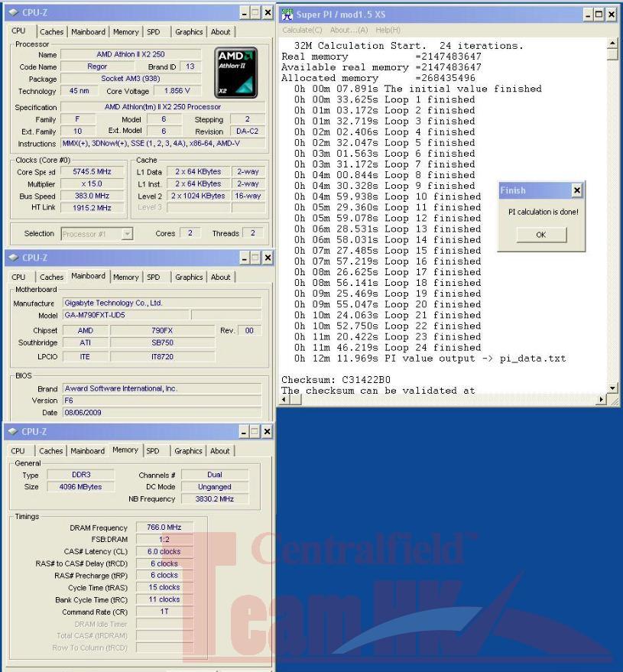This screenshot has height=672, width=623.
Task: Click the Southbridge value SB750
Action: pyautogui.click(x=162, y=342)
